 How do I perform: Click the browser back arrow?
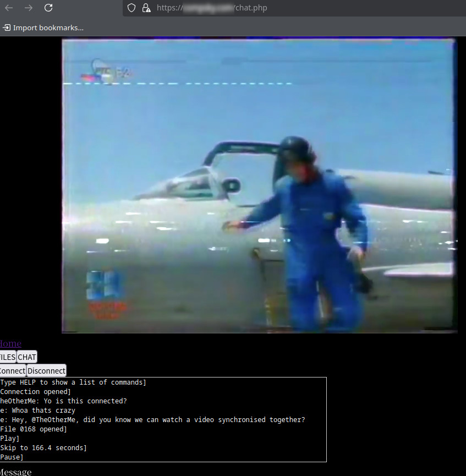[x=9, y=8]
